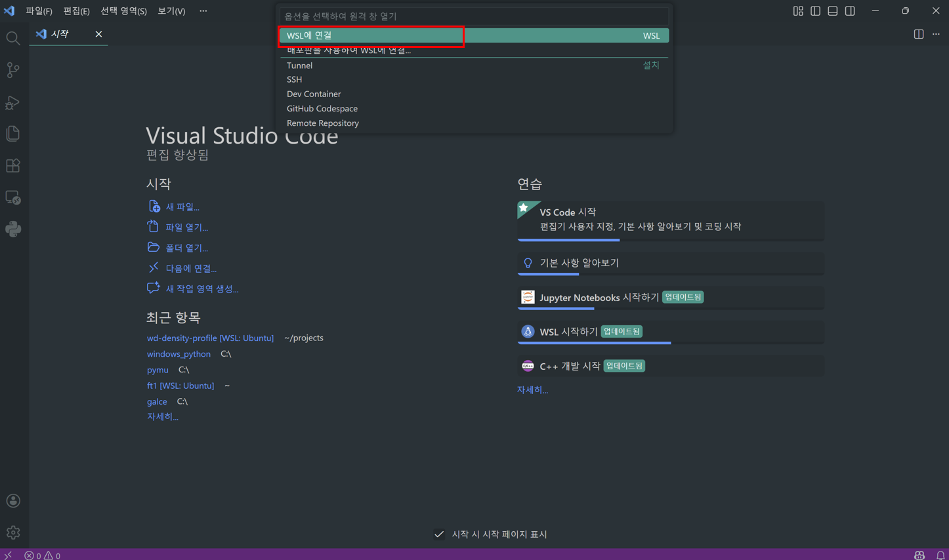Open the Accounts menu icon
The image size is (949, 560).
[x=13, y=501]
